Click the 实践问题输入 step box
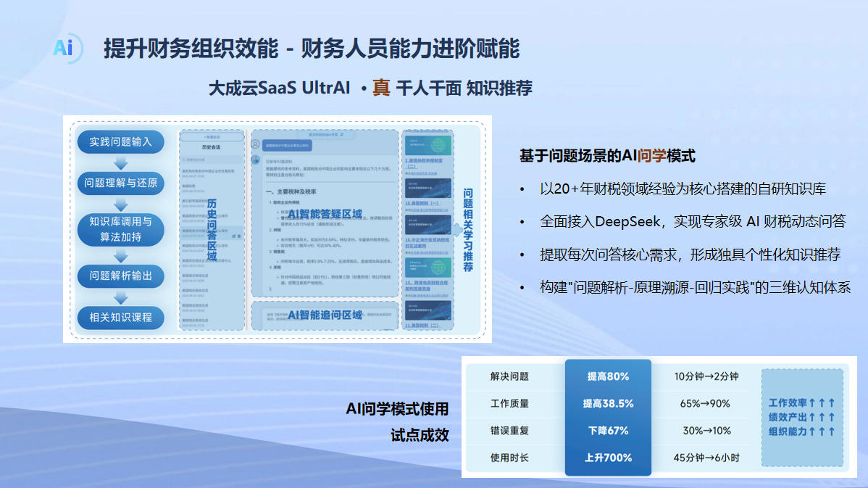 [x=121, y=142]
